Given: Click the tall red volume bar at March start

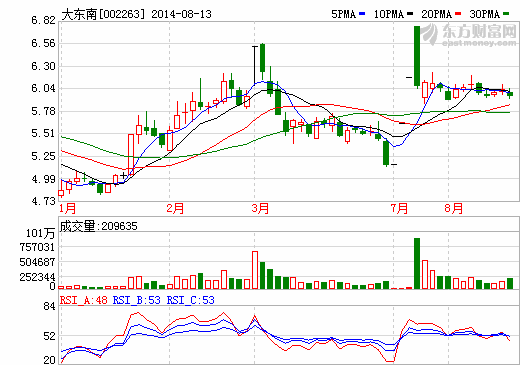Looking at the screenshot, I should pyautogui.click(x=255, y=270).
